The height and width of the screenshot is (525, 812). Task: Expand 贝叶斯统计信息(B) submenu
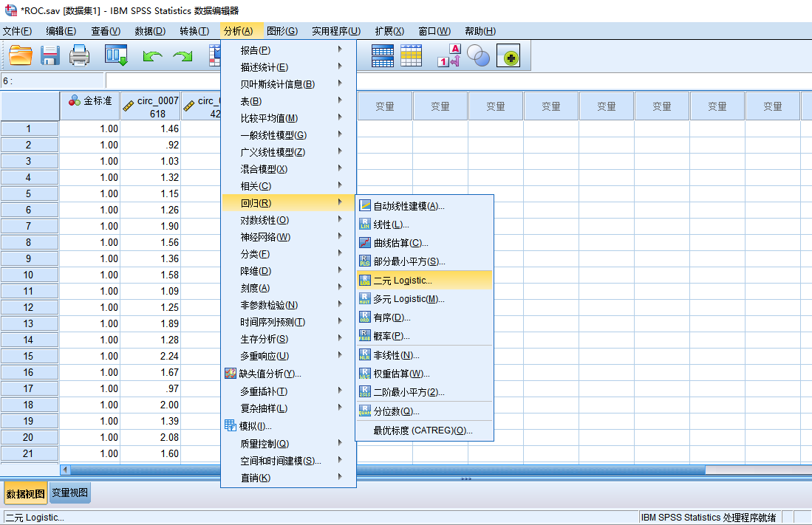click(x=288, y=84)
